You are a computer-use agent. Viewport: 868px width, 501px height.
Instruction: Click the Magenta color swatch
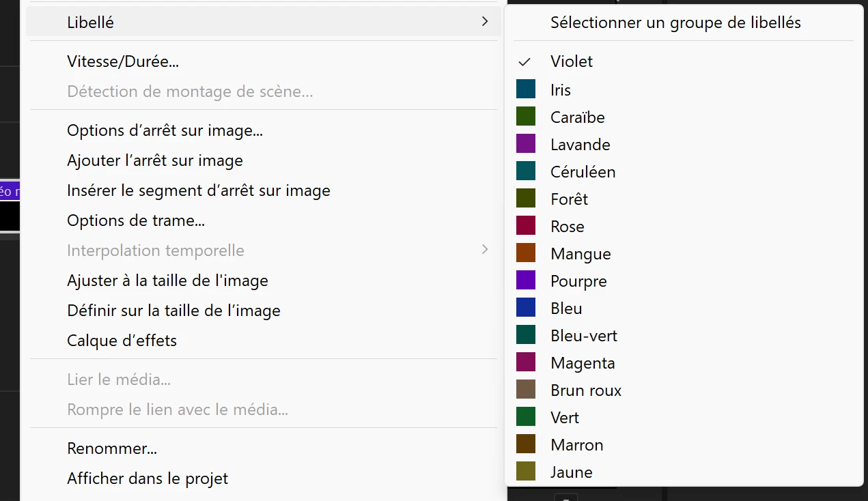[526, 362]
